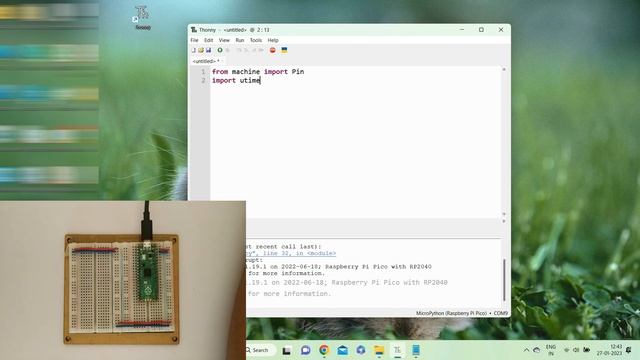Click the desktop shortcut icon at the top
Viewport: 640px width, 360px height.
click(x=142, y=18)
